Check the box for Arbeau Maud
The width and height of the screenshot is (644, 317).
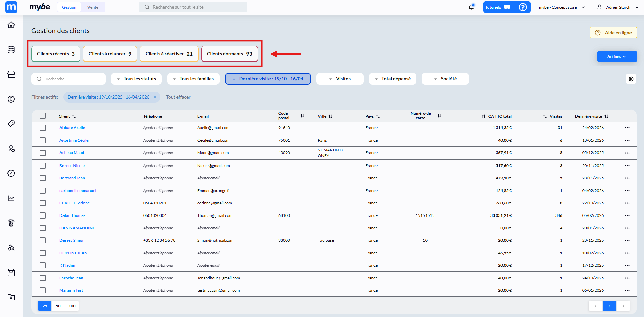click(x=43, y=153)
